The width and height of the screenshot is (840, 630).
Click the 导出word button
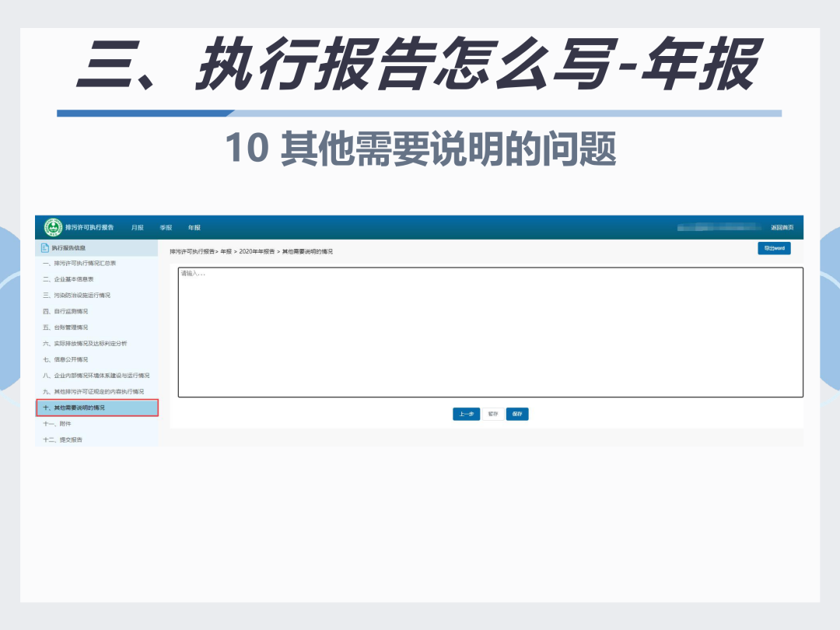click(x=774, y=248)
